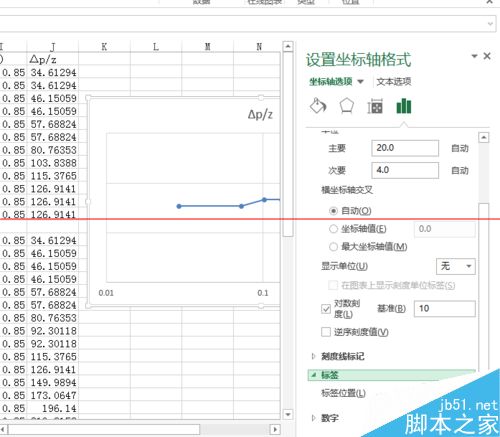Select the 最大坐标轴值(M) radio button
500x437 pixels.
coord(333,247)
